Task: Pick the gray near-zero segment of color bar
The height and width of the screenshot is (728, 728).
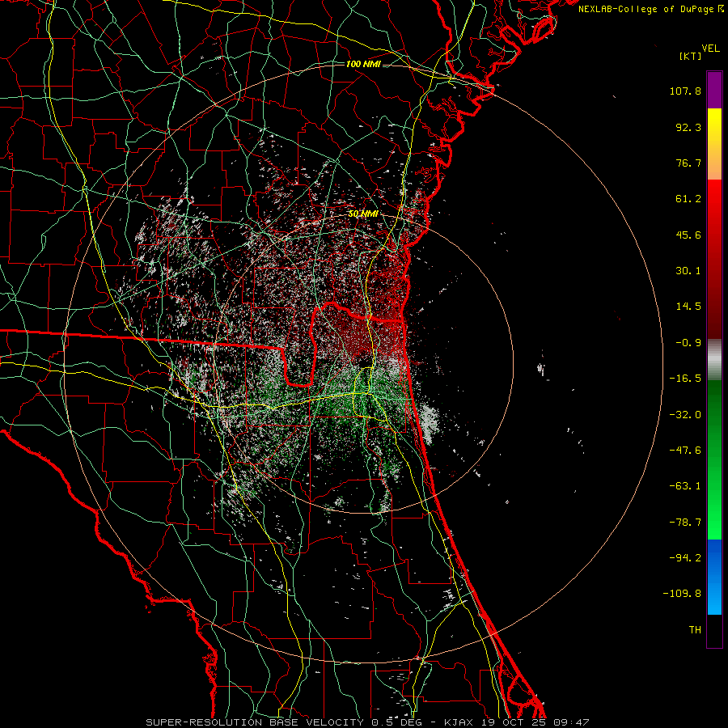Action: point(714,360)
